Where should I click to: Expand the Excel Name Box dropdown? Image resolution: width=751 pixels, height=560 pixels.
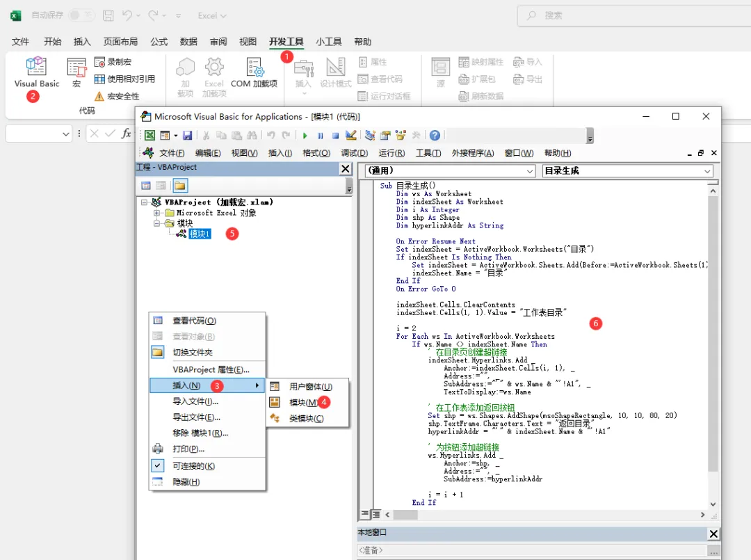coord(66,134)
